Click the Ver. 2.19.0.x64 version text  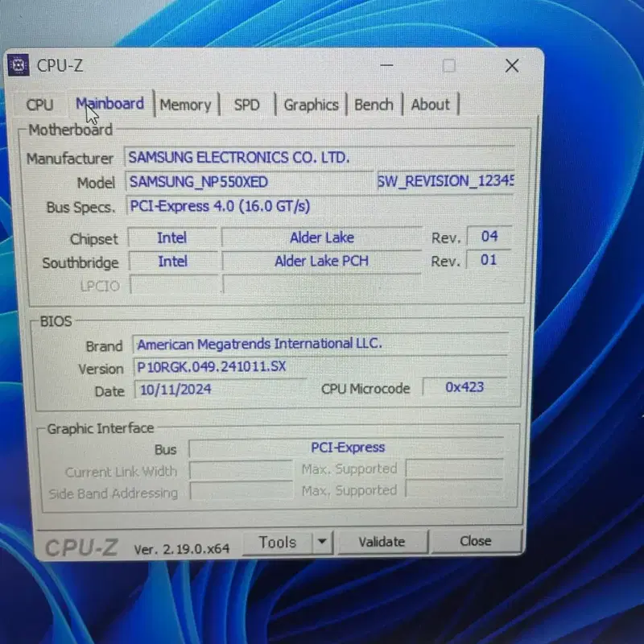[182, 549]
